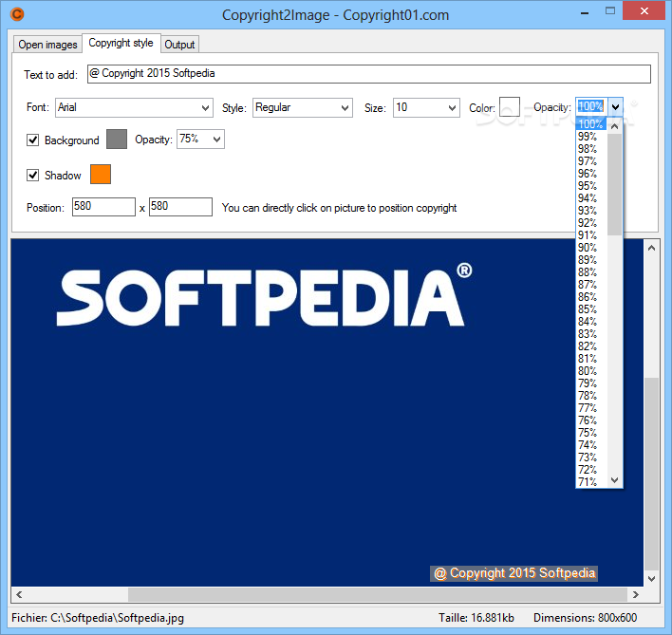
Task: Pick the gray Background color swatch
Action: click(117, 140)
